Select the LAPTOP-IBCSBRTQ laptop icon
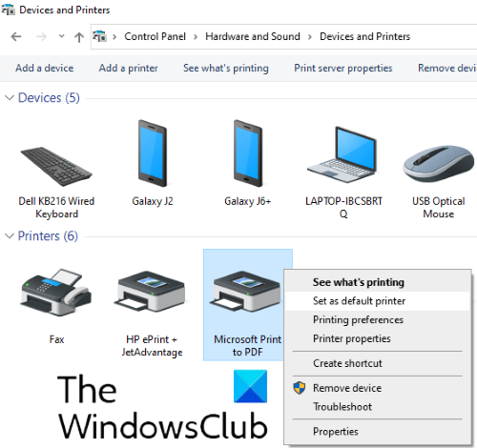The image size is (477, 448). (x=342, y=154)
